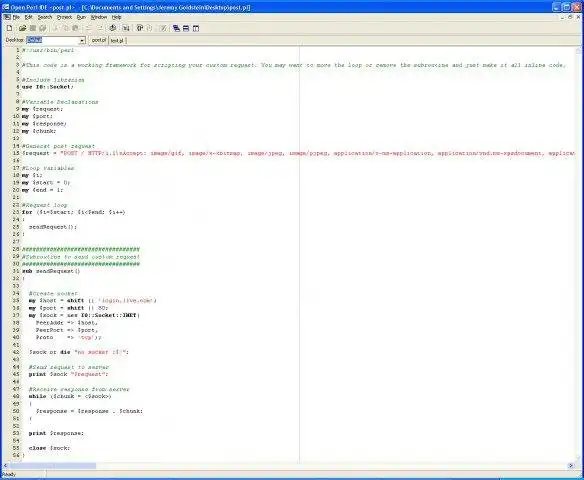The image size is (584, 480).
Task: Click the 'PeerAddr => $host,' line
Action: click(x=67, y=322)
